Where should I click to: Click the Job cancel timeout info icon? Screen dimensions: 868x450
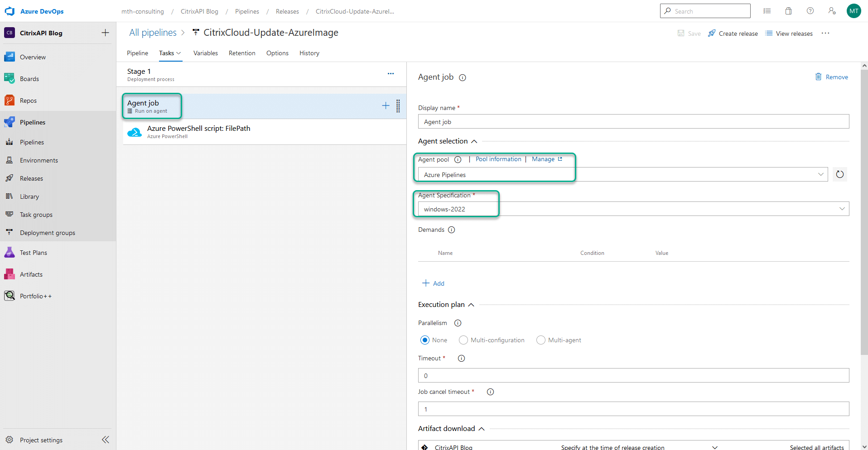coord(491,392)
